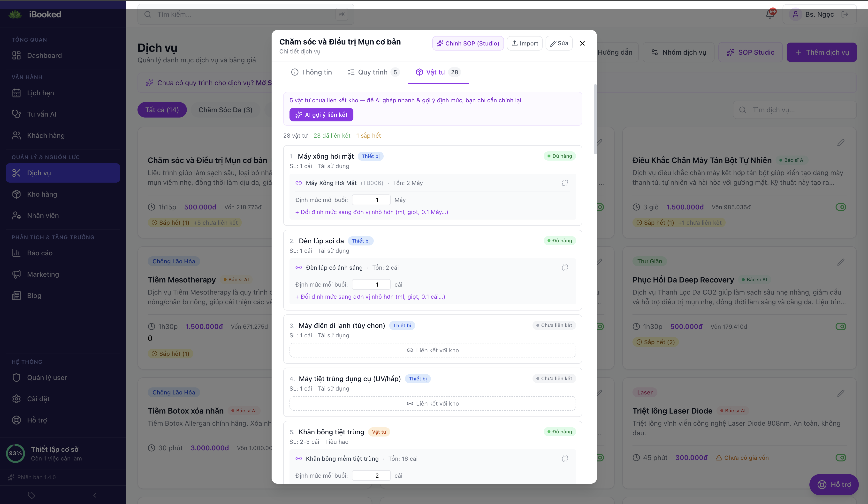
Task: Click the iBooked lotus logo
Action: tap(15, 15)
